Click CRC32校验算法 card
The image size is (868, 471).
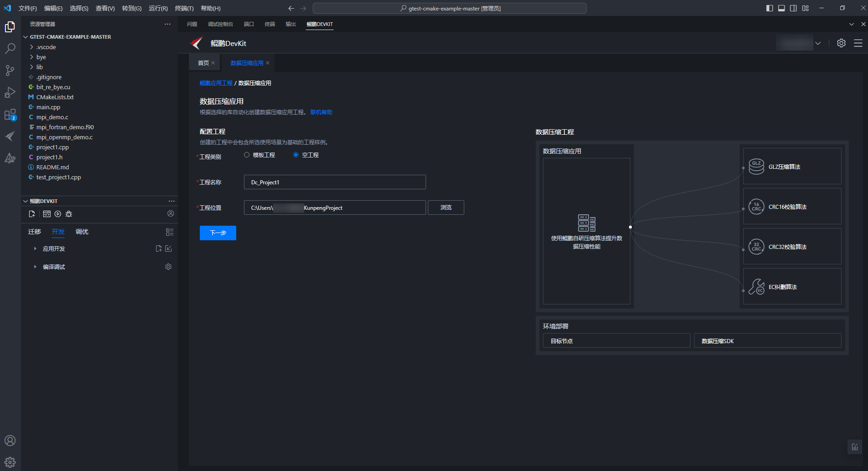(792, 246)
